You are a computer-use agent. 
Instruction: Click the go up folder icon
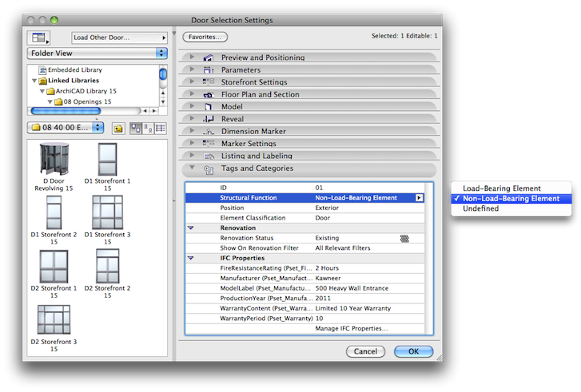118,129
